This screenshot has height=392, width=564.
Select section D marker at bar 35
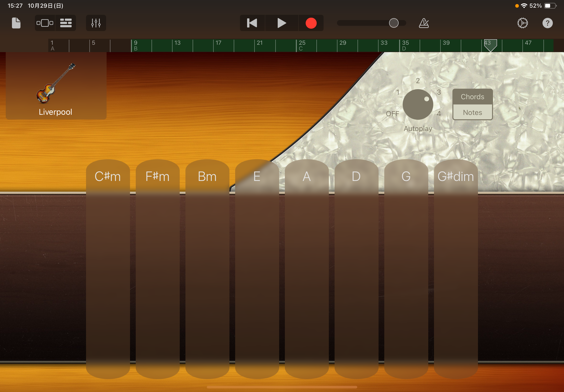(405, 46)
